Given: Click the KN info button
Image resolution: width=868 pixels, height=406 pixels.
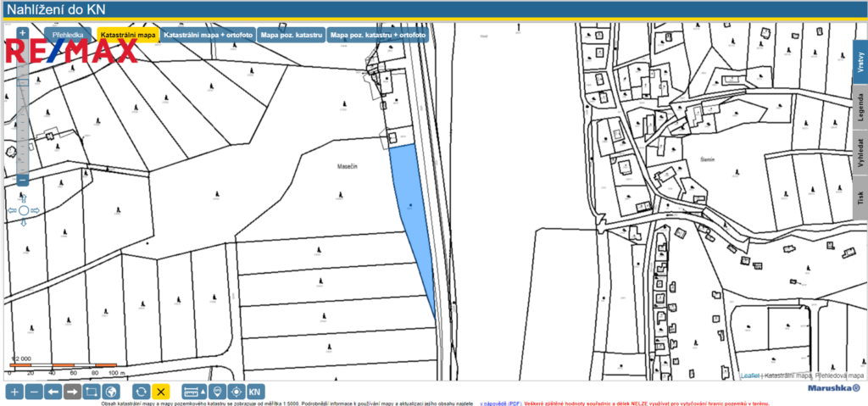Looking at the screenshot, I should (x=256, y=392).
